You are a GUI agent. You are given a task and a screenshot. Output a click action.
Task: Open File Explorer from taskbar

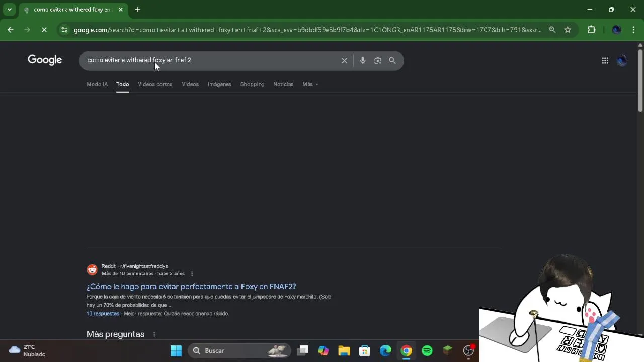coord(344,351)
